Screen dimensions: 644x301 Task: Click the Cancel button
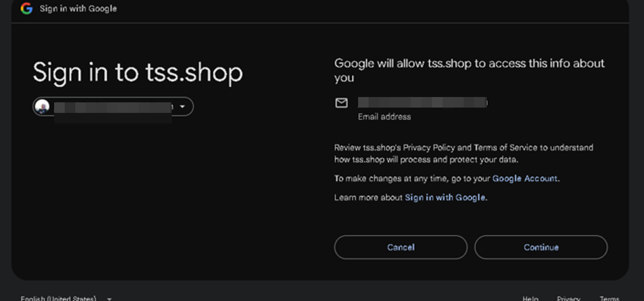[400, 247]
